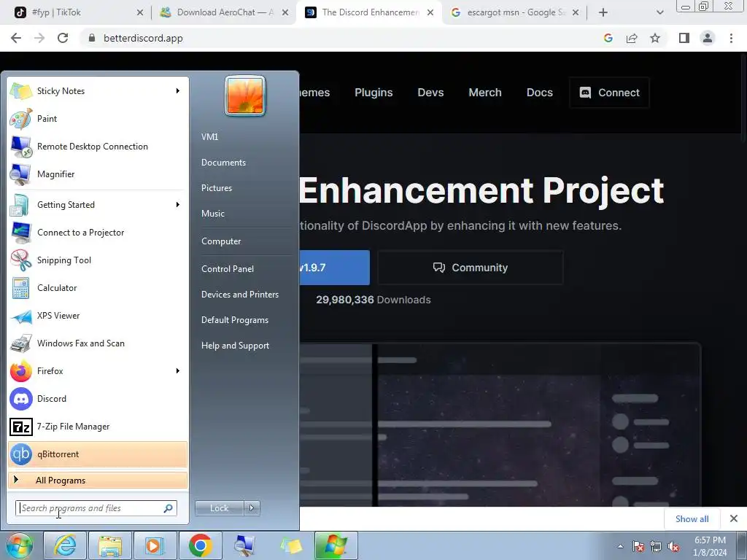Launch Windows Fax and Scan

point(98,343)
